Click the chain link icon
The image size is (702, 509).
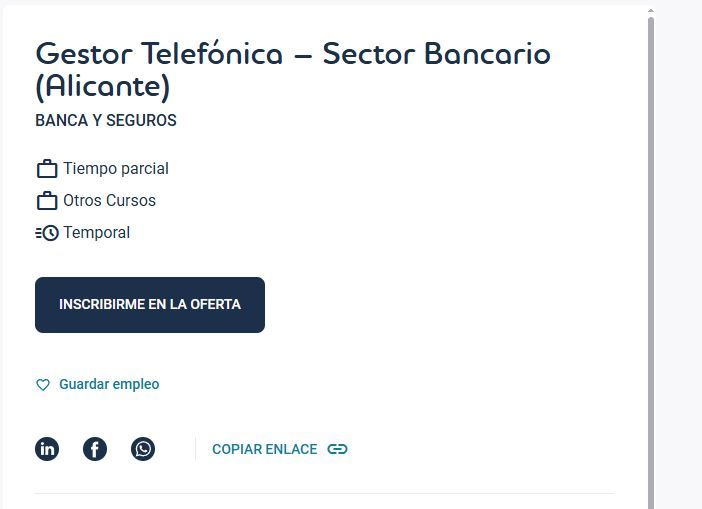coord(337,449)
